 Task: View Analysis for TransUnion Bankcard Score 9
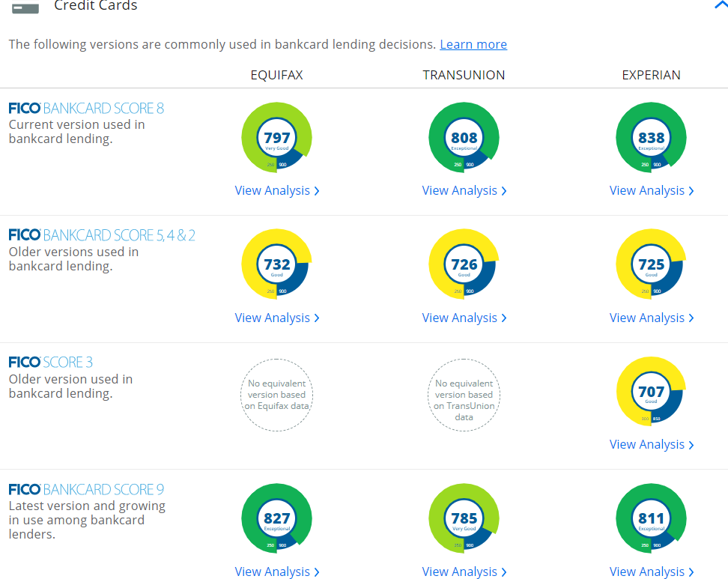pyautogui.click(x=464, y=572)
